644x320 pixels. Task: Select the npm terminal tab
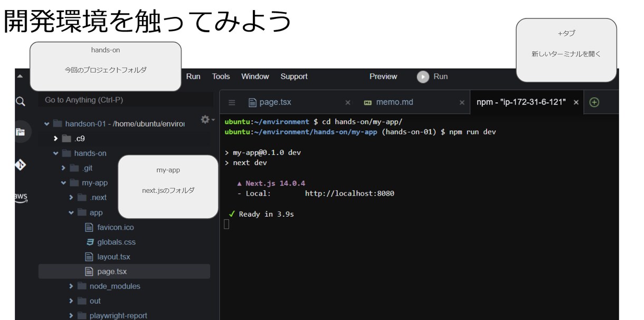coord(527,102)
